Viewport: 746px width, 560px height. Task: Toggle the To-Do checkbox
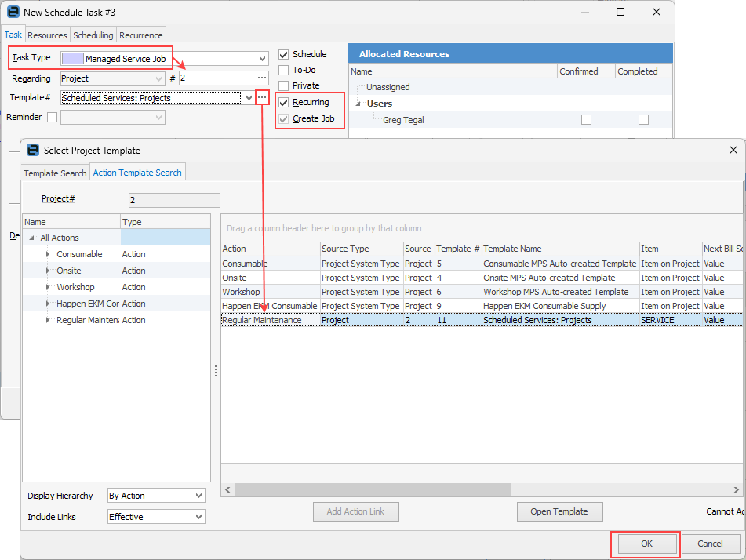(x=284, y=70)
